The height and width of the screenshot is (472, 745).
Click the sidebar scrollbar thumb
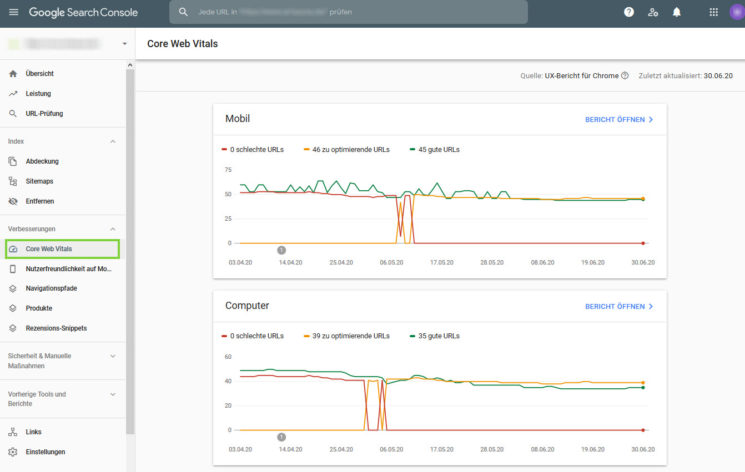[130, 252]
